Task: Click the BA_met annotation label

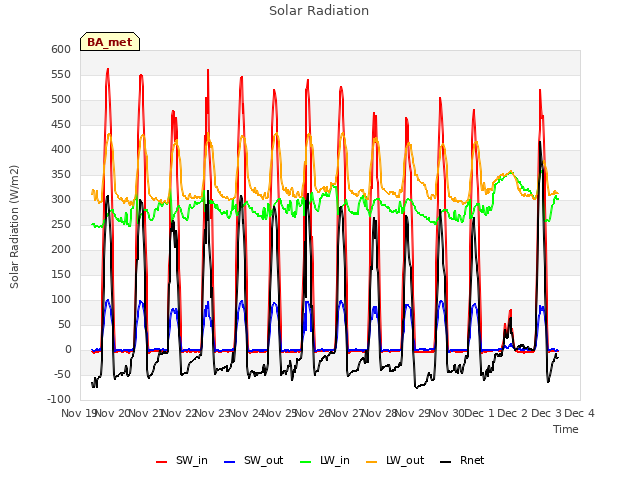Action: coord(110,42)
